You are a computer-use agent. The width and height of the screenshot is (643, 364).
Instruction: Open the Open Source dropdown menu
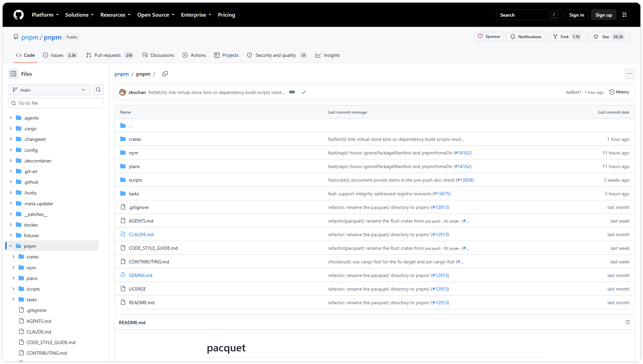coord(156,15)
